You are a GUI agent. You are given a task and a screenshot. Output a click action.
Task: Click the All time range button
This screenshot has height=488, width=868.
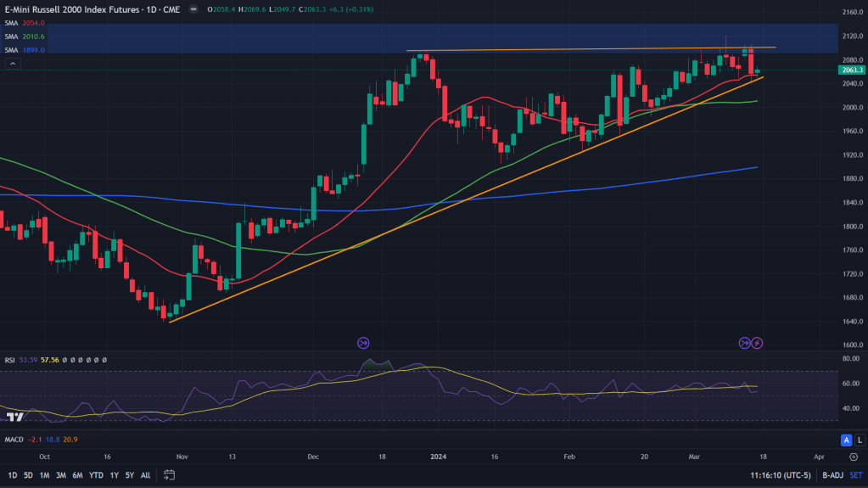[145, 475]
